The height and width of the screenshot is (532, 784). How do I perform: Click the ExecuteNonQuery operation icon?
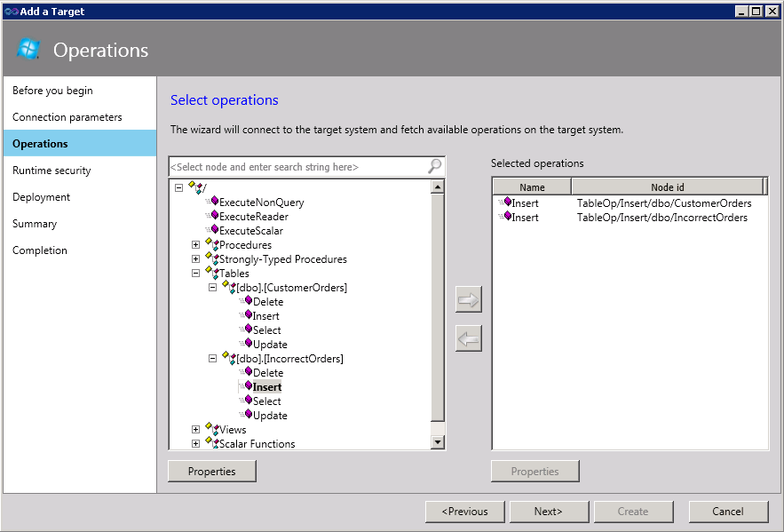(x=214, y=202)
